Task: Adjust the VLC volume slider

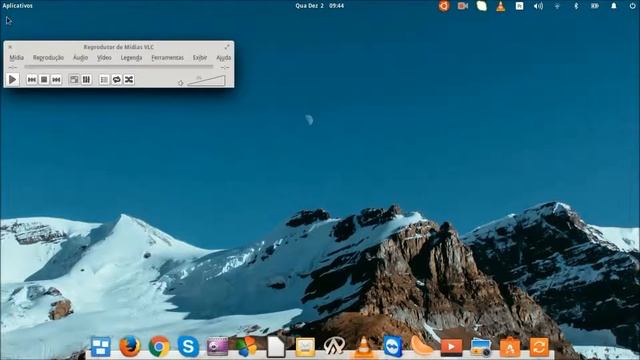Action: [x=206, y=80]
